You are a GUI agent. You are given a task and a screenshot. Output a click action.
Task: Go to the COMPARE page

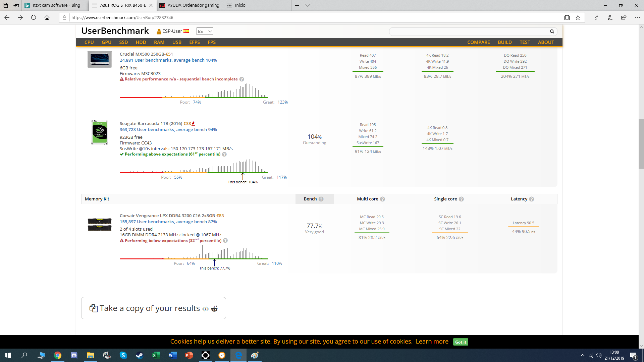(479, 42)
